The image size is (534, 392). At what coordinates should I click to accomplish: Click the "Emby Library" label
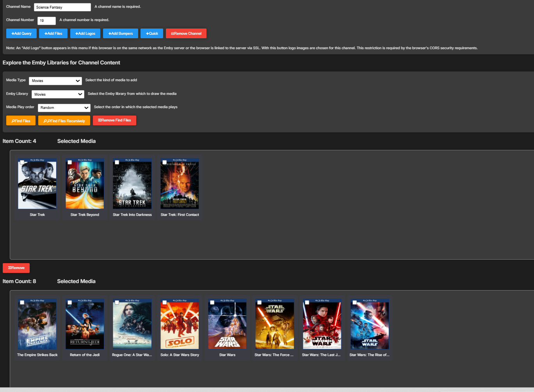click(17, 94)
